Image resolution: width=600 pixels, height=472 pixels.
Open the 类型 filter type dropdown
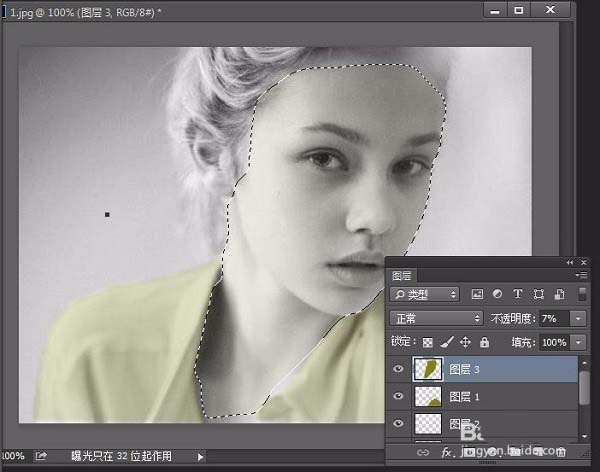[425, 294]
